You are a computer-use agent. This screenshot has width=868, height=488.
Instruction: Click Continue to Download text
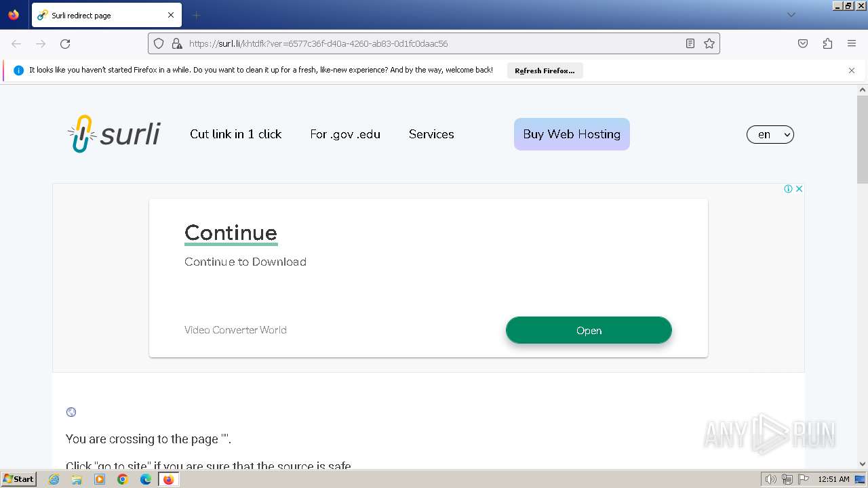(x=245, y=262)
